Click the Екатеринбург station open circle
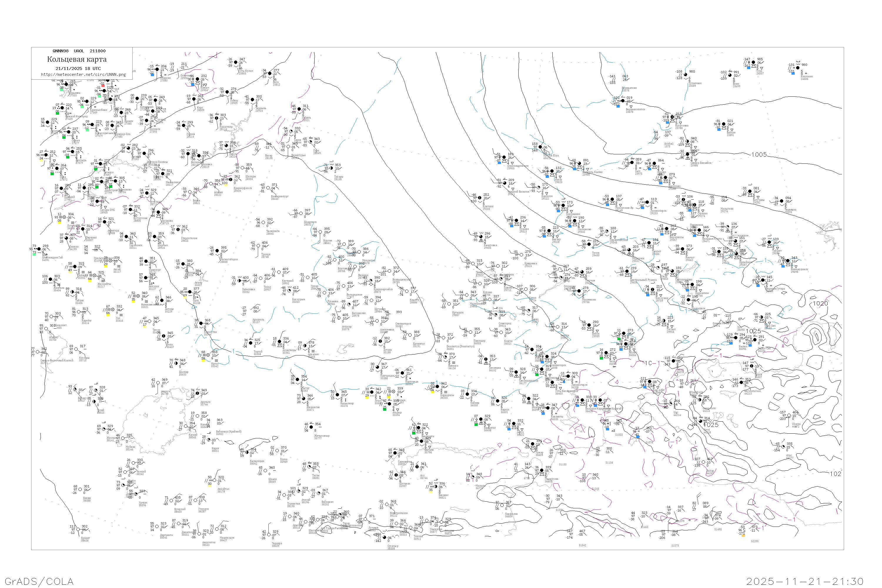The image size is (882, 588). (x=268, y=188)
